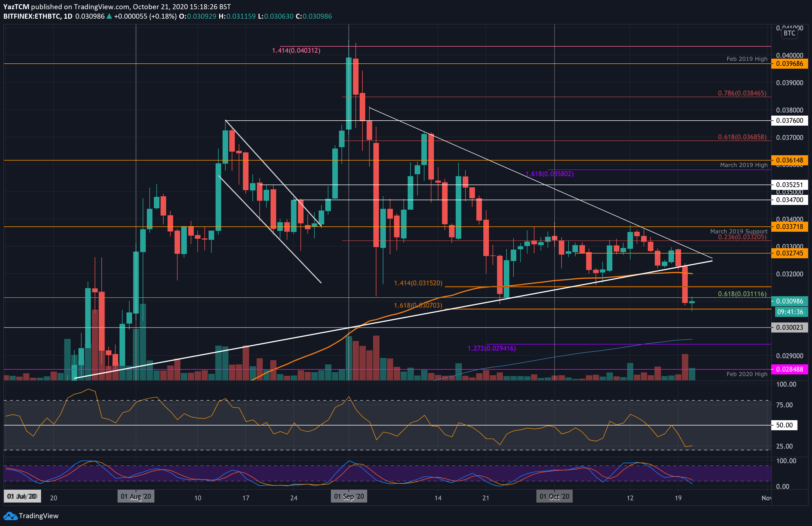Image resolution: width=812 pixels, height=526 pixels.
Task: Click the TradingView wordmark text
Action: pyautogui.click(x=39, y=516)
